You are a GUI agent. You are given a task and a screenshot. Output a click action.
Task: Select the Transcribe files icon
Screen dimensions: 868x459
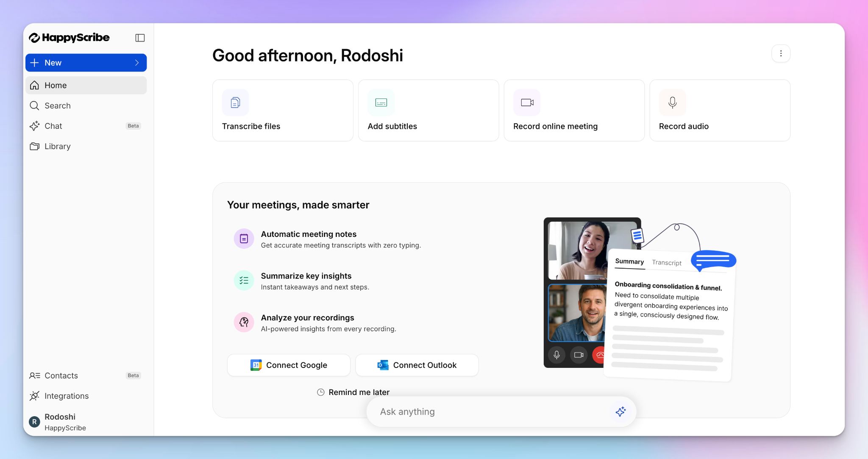click(x=235, y=102)
